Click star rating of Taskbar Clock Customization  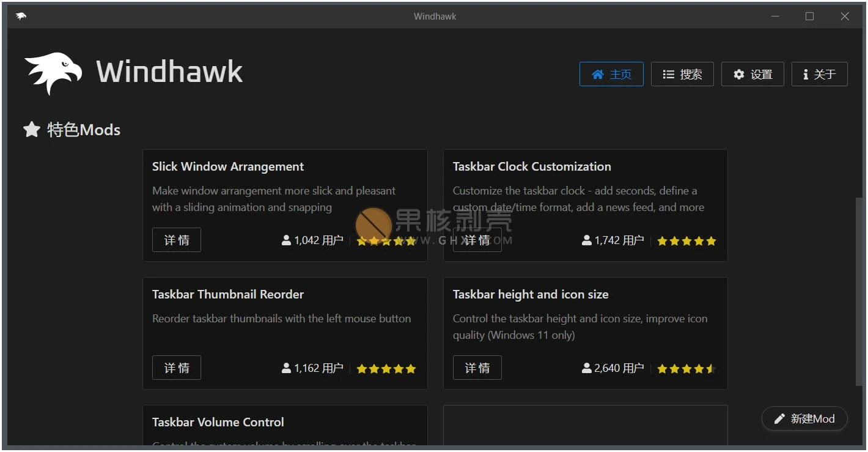click(686, 241)
